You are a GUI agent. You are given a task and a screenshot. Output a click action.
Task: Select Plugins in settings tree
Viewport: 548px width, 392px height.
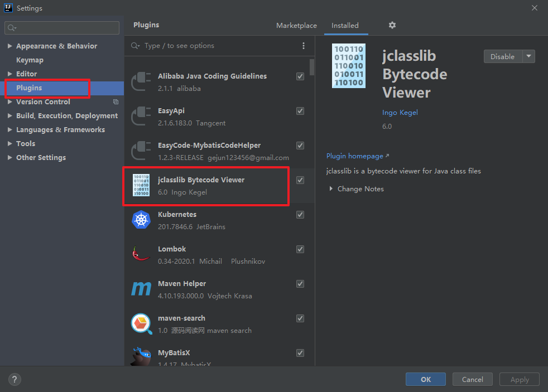tap(29, 88)
